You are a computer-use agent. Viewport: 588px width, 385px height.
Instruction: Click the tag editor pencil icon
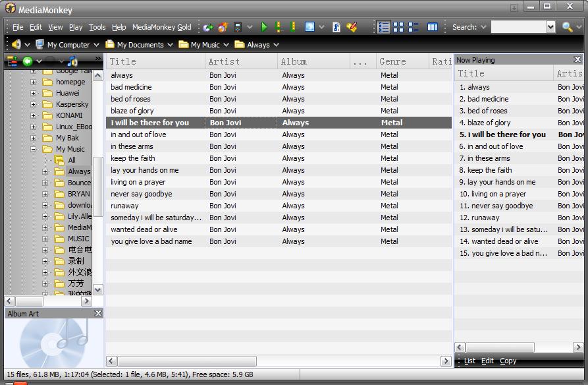coord(352,27)
